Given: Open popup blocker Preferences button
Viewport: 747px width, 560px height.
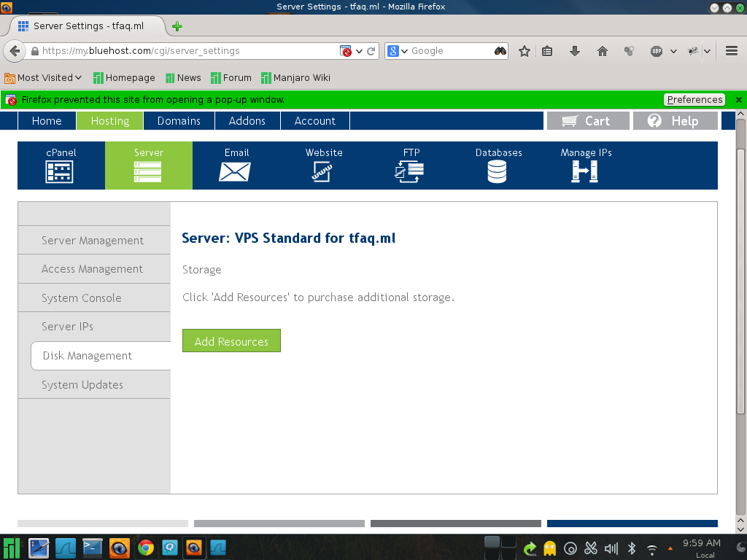Looking at the screenshot, I should click(x=694, y=100).
